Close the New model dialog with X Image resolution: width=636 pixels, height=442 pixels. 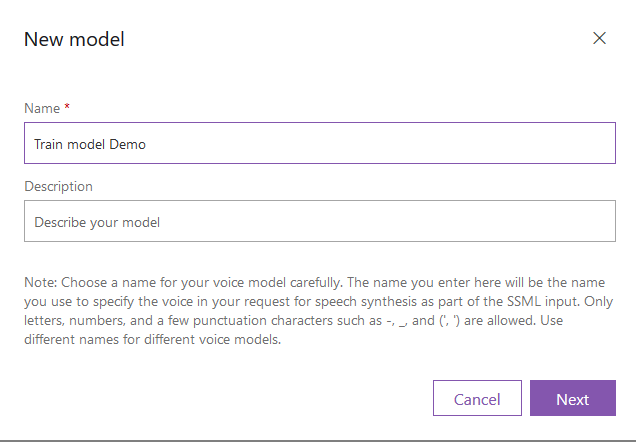599,39
